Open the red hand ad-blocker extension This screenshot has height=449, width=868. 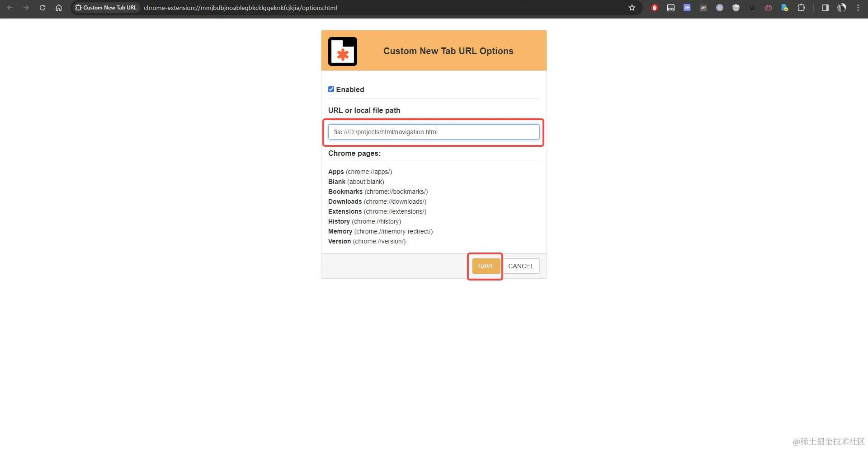[655, 8]
